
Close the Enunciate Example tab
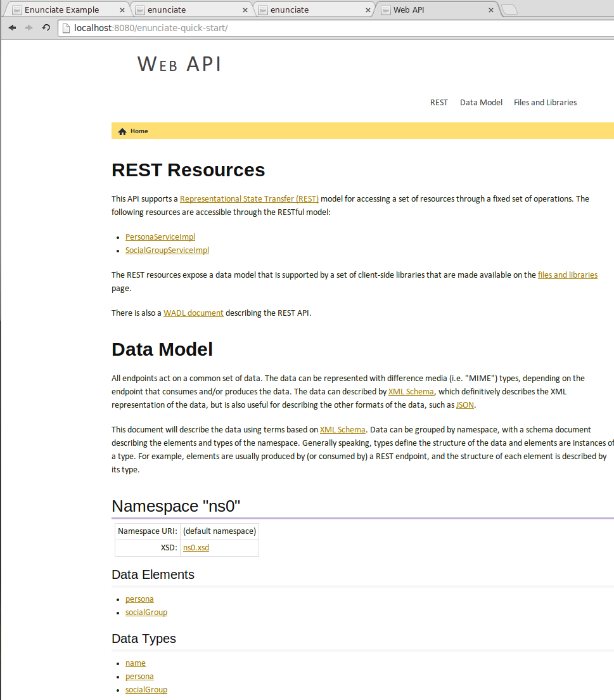[x=122, y=10]
